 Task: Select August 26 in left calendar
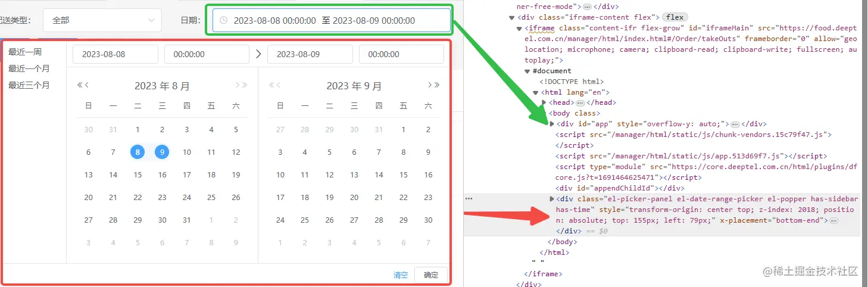(236, 198)
